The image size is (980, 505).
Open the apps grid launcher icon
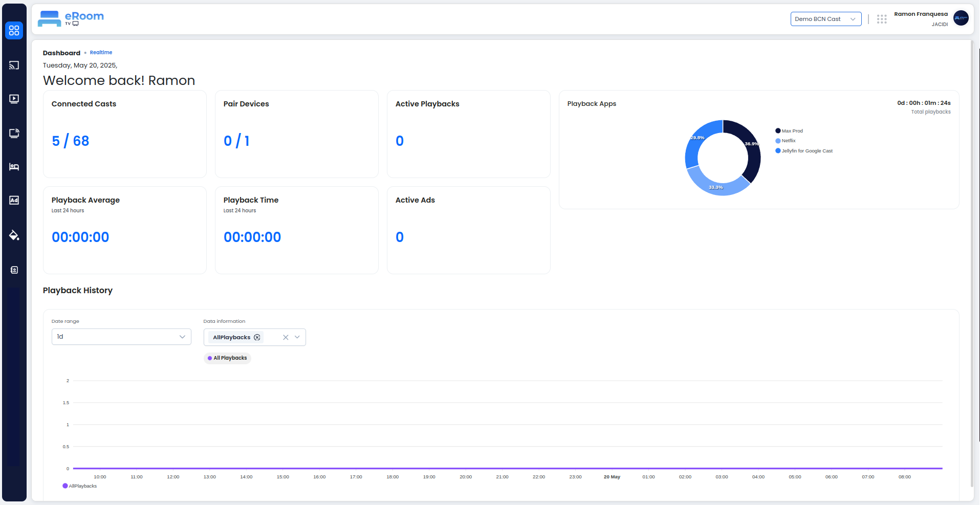pos(882,19)
